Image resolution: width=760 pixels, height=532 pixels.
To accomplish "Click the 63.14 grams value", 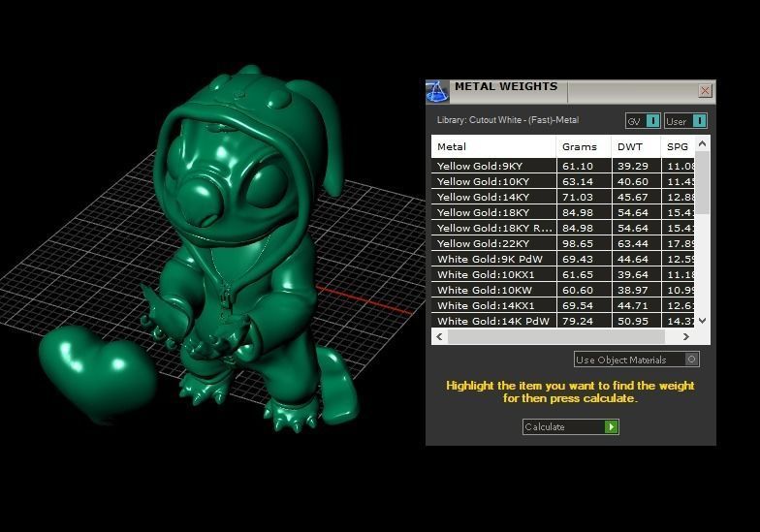I will point(578,182).
